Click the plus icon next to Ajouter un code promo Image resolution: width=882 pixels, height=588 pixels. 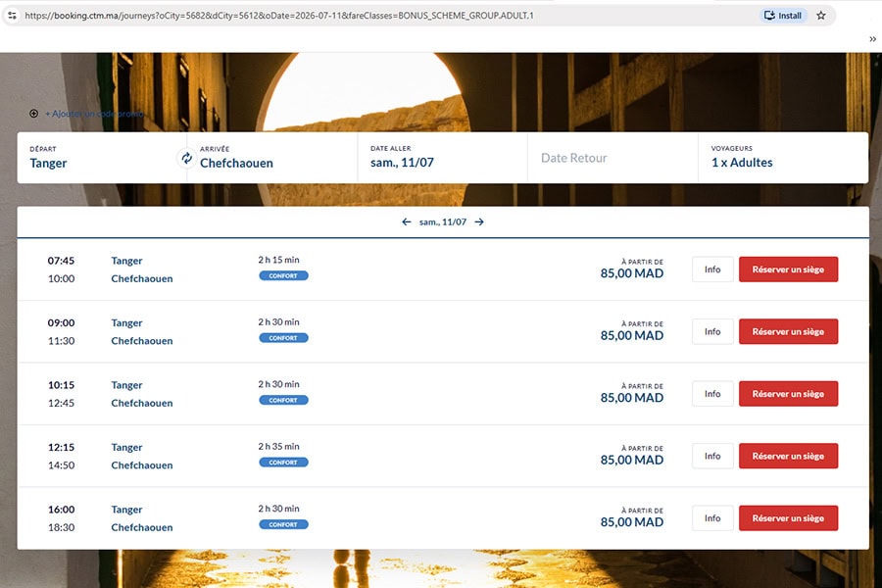33,114
